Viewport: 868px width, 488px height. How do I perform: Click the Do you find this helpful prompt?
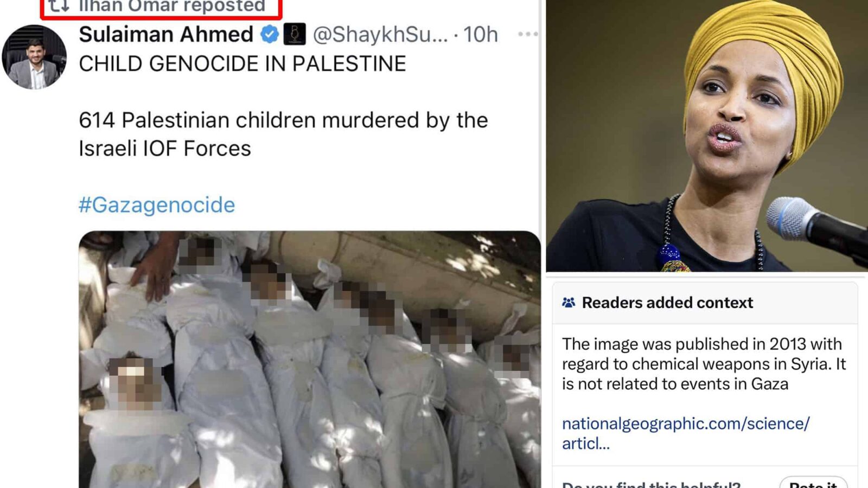pos(651,484)
